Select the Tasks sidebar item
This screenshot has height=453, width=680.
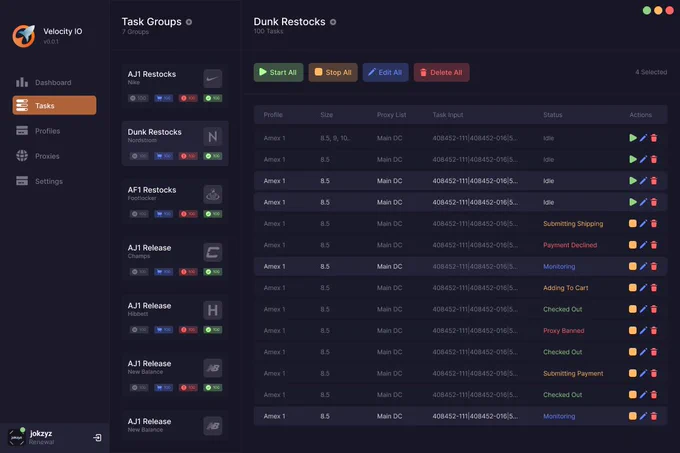54,105
